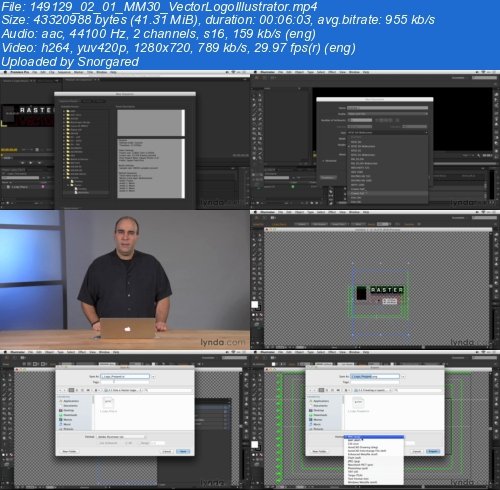Select the Direct Selection tool in New Document frame

click(x=259, y=95)
